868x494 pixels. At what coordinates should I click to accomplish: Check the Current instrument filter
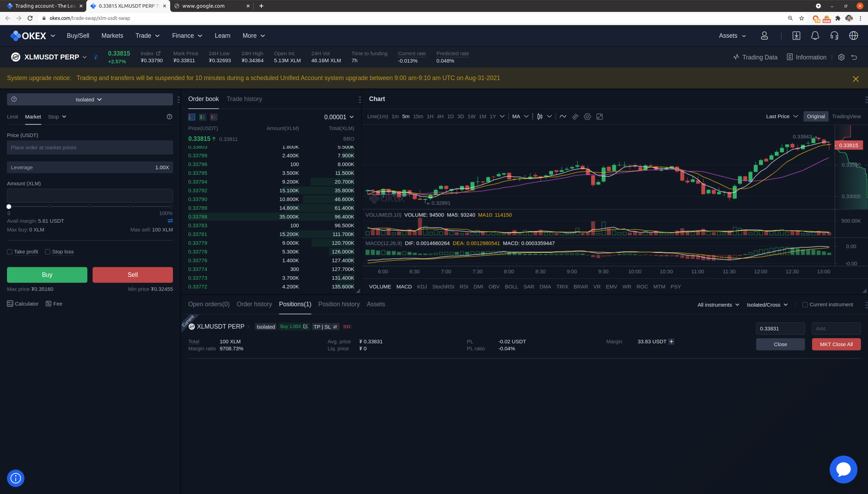coord(805,305)
